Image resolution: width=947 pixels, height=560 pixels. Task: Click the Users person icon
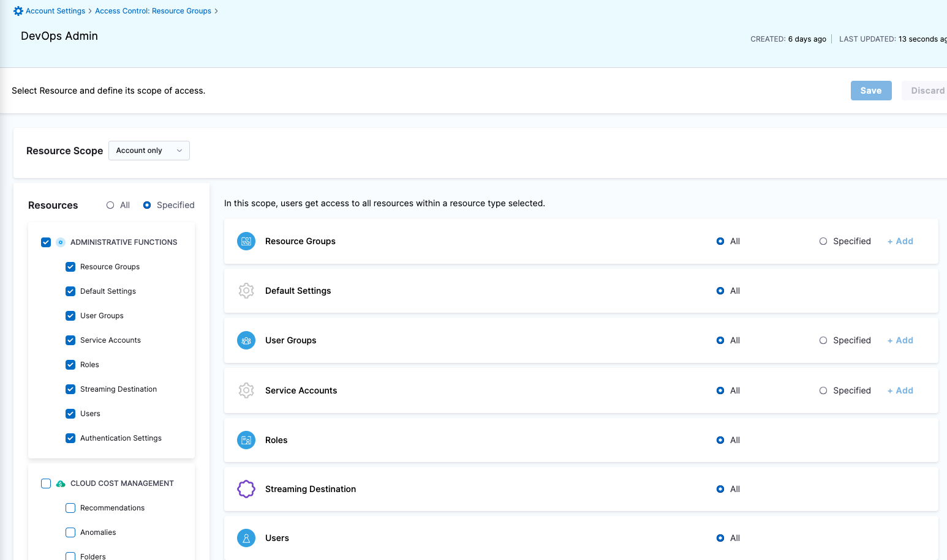point(246,537)
